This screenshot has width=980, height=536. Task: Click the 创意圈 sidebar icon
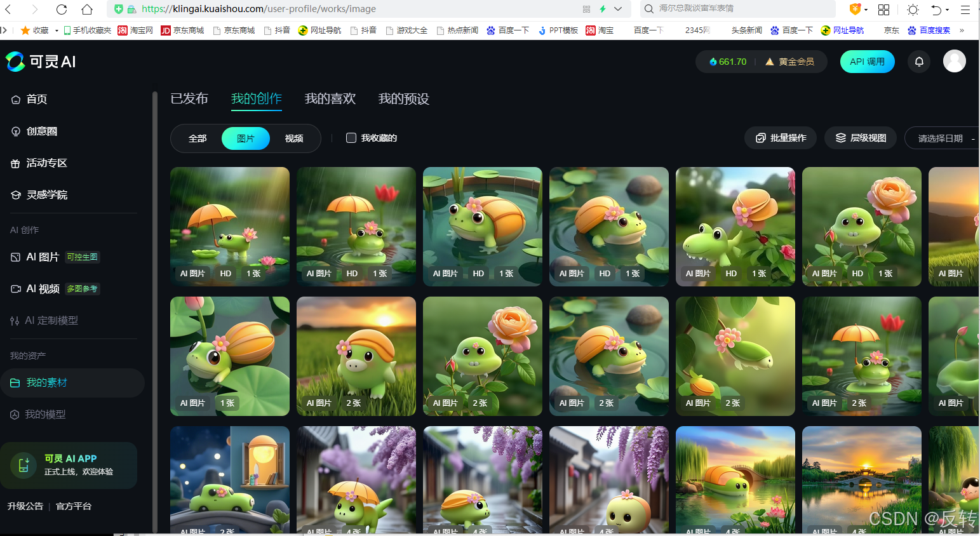click(x=16, y=131)
